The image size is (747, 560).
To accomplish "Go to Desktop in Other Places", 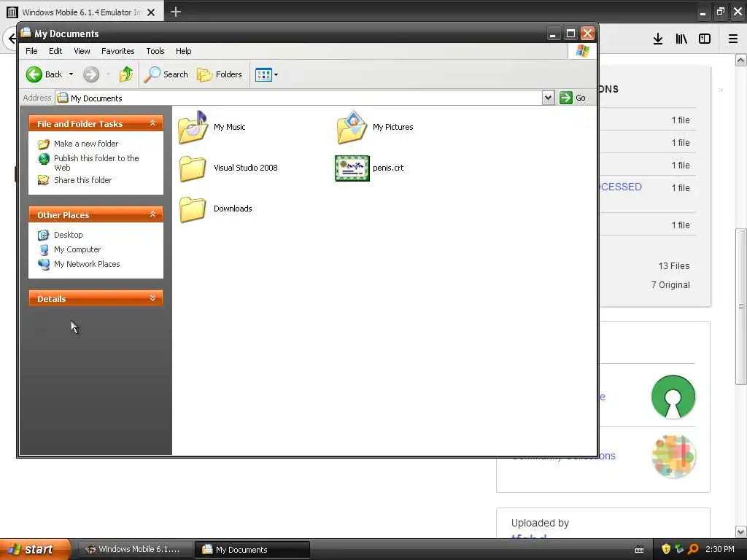I will pos(68,235).
